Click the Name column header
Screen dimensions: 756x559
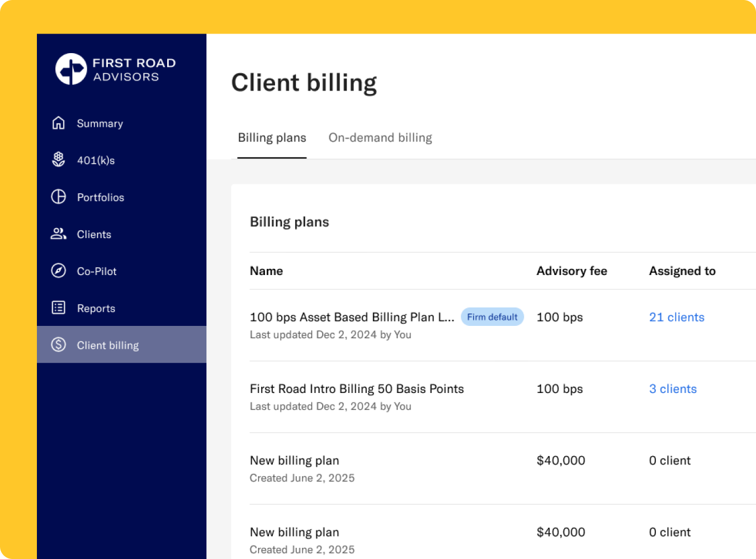(x=266, y=271)
